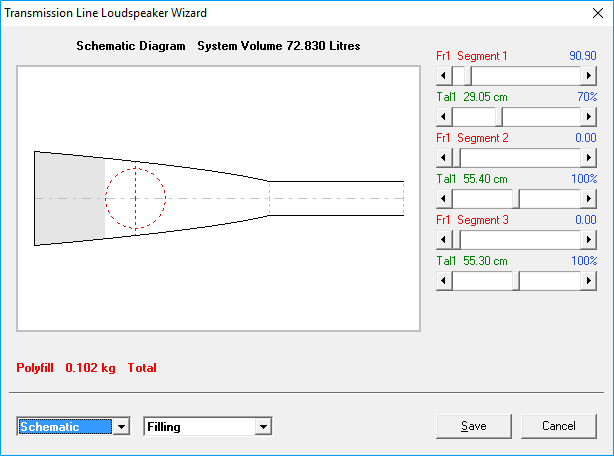Cancel the wizard dialog

point(559,426)
